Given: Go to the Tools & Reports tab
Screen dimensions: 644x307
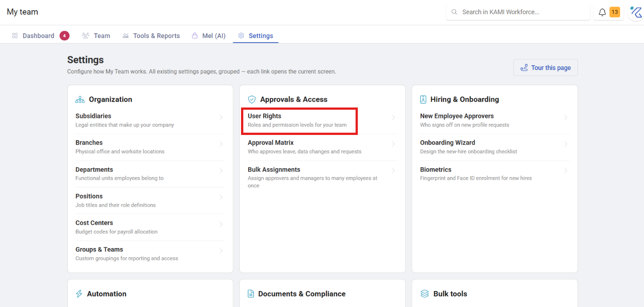Looking at the screenshot, I should (x=151, y=35).
